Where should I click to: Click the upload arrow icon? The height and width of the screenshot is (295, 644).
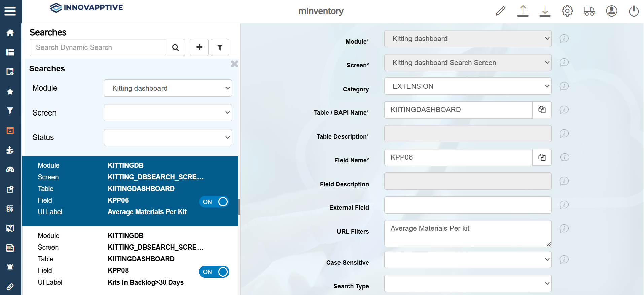(x=523, y=11)
